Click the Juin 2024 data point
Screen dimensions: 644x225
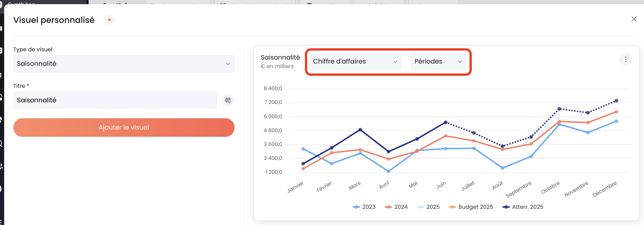(445, 136)
